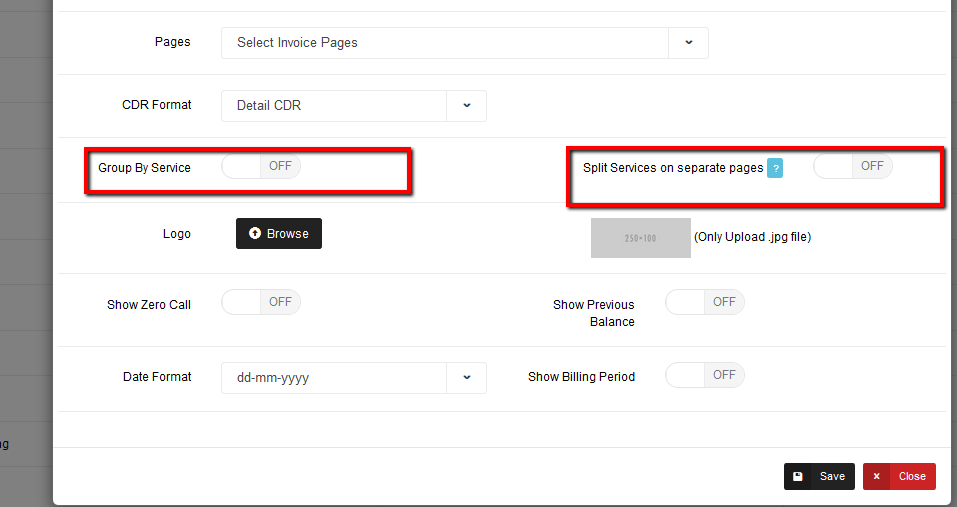The width and height of the screenshot is (957, 507).
Task: Toggle the Group By Service switch
Action: point(261,166)
